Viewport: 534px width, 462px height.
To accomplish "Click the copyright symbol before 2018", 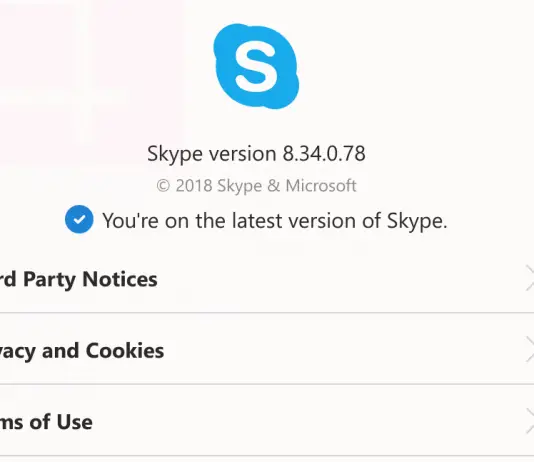I will [x=163, y=186].
